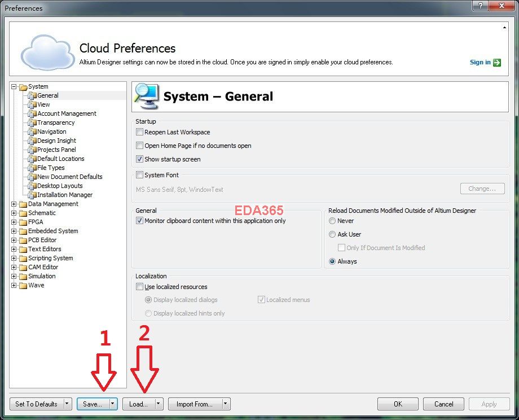
Task: Collapse the Cloud Preferences banner arrow
Action: pos(504,28)
